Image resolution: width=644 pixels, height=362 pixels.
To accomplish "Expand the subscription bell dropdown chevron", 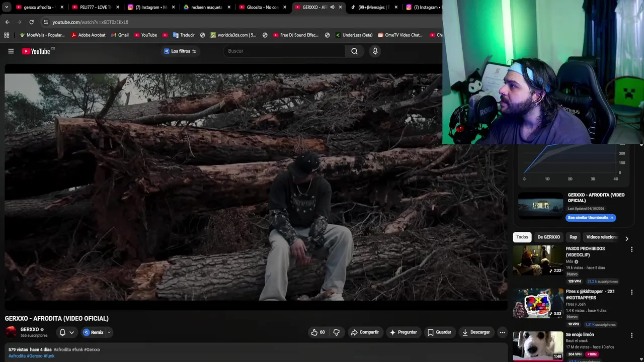I will point(71,332).
